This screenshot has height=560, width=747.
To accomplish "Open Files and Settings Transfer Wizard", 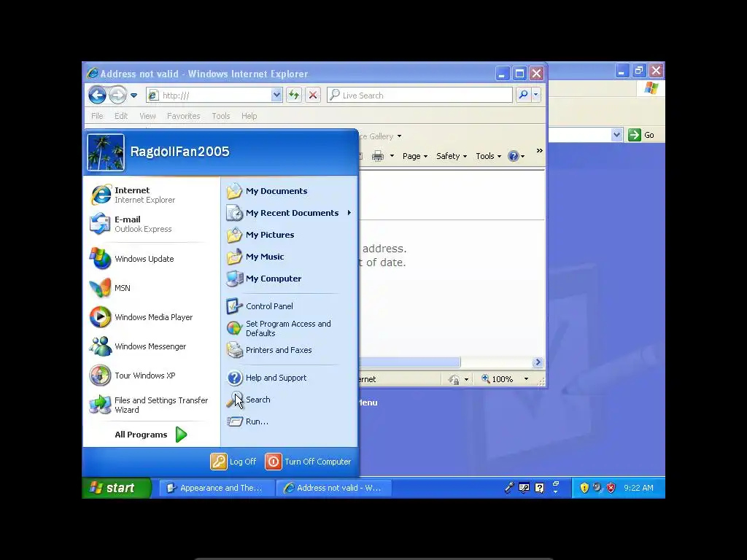I will click(x=150, y=405).
